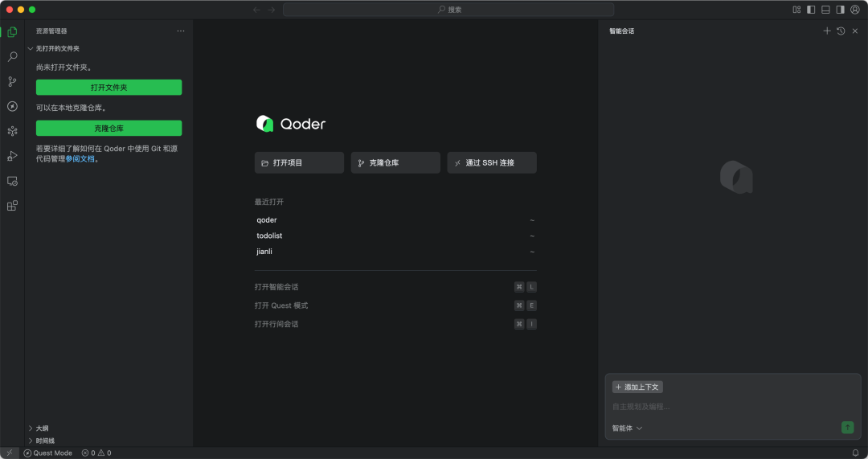Open the Explorer view in activity bar
Screen dimensions: 868x459
coord(12,32)
